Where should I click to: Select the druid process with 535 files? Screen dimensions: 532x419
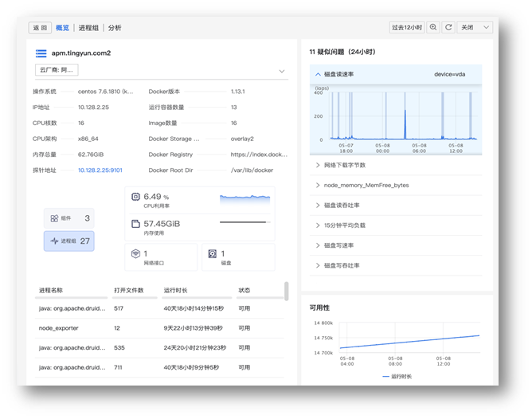[x=159, y=348]
